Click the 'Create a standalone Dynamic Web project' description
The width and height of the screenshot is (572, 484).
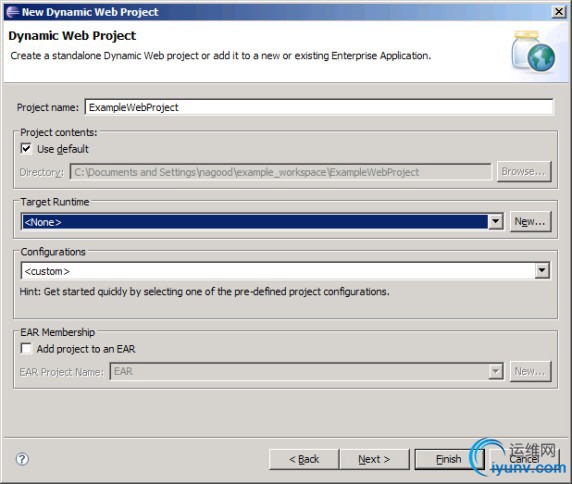pyautogui.click(x=221, y=56)
